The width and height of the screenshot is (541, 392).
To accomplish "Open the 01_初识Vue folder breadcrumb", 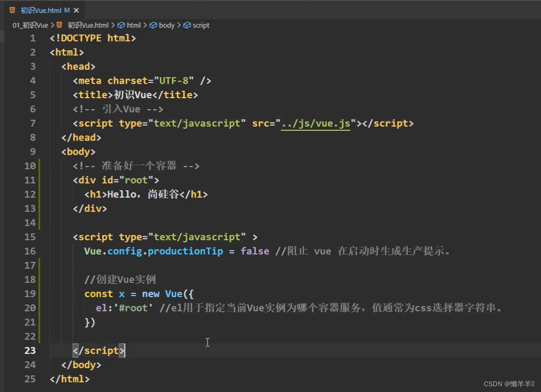I will [30, 25].
